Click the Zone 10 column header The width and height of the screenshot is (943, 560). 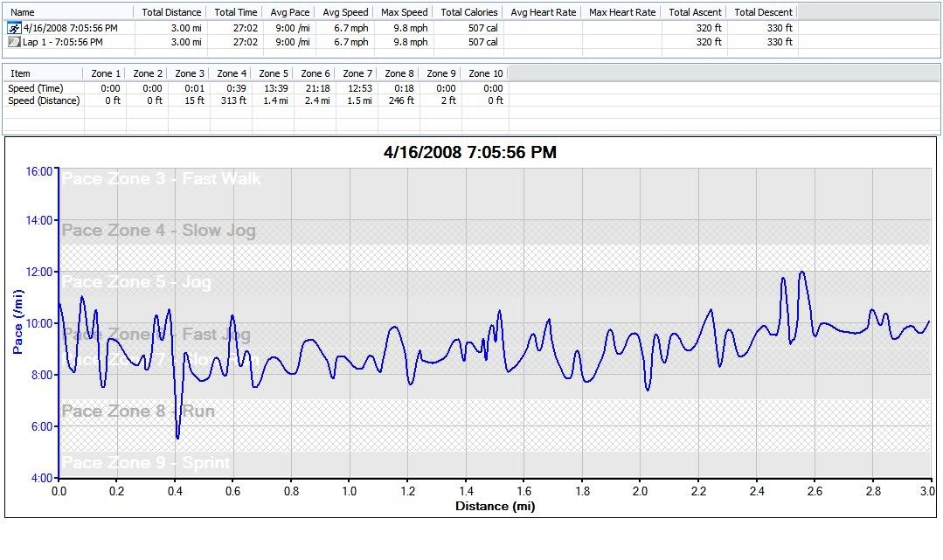point(485,73)
